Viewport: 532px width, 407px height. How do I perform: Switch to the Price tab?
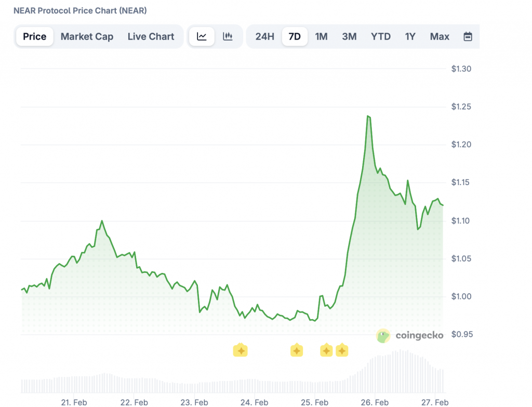35,36
